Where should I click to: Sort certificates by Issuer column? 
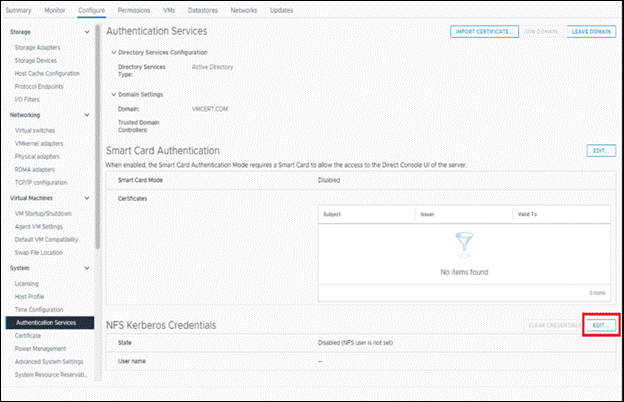427,215
